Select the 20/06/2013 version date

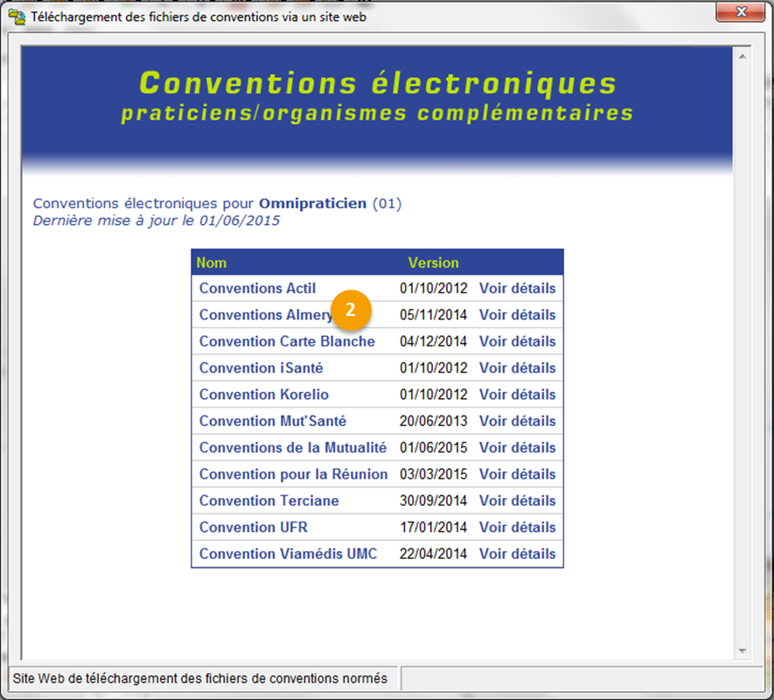click(434, 422)
